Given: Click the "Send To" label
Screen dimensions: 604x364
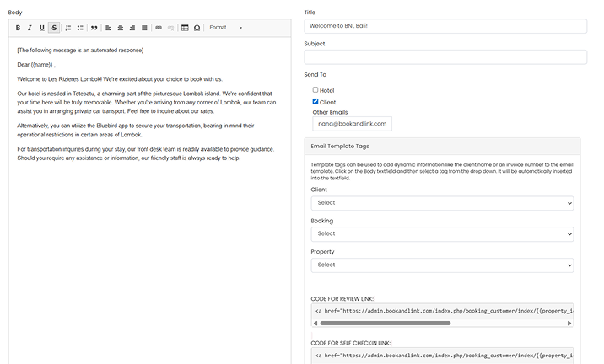Looking at the screenshot, I should 315,75.
